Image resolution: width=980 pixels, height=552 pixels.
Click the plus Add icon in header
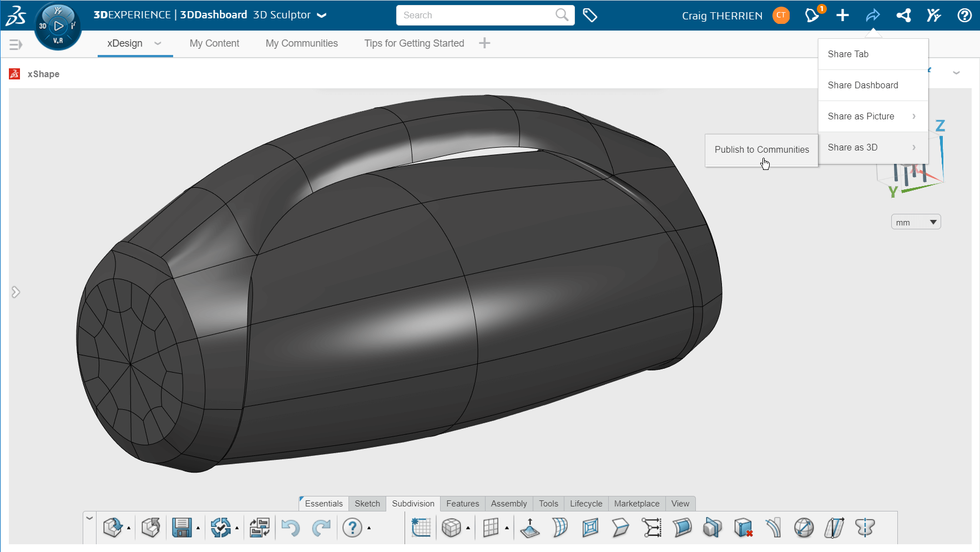click(x=842, y=15)
